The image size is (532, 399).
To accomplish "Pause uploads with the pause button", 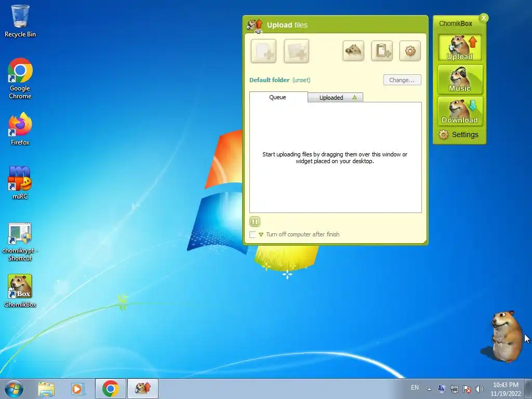I will [x=255, y=221].
